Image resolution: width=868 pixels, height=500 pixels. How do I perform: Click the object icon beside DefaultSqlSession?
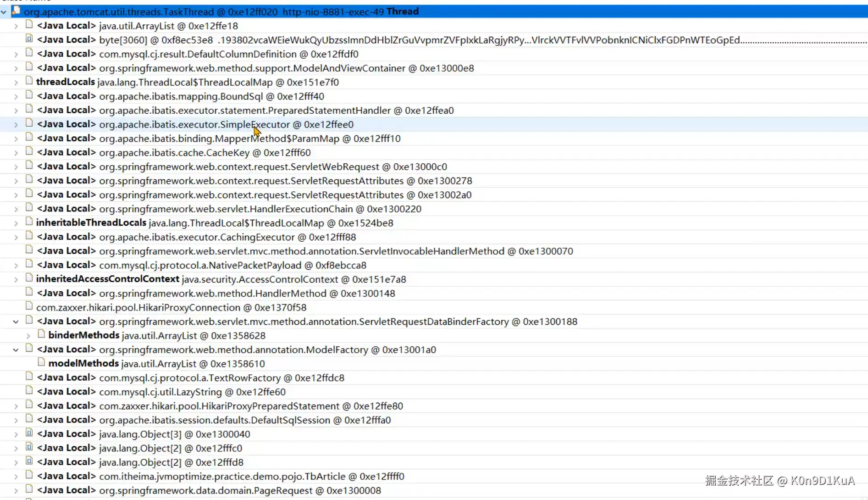point(29,418)
